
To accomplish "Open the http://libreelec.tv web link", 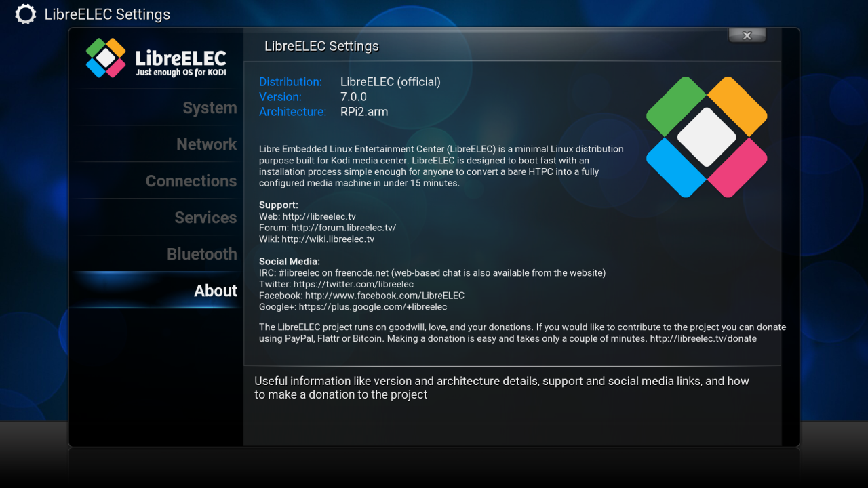I will [320, 216].
